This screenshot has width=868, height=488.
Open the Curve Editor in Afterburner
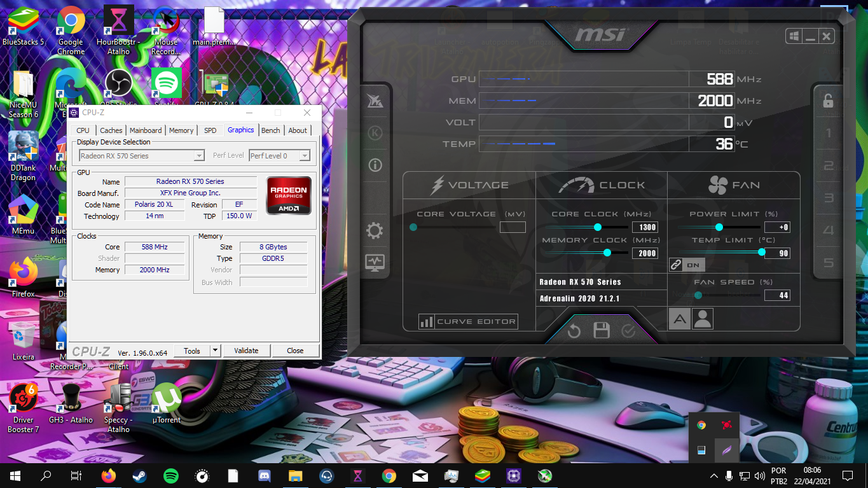pos(468,321)
